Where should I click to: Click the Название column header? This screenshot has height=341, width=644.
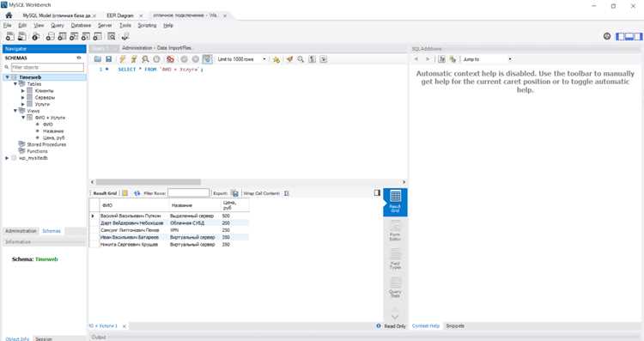click(x=194, y=205)
